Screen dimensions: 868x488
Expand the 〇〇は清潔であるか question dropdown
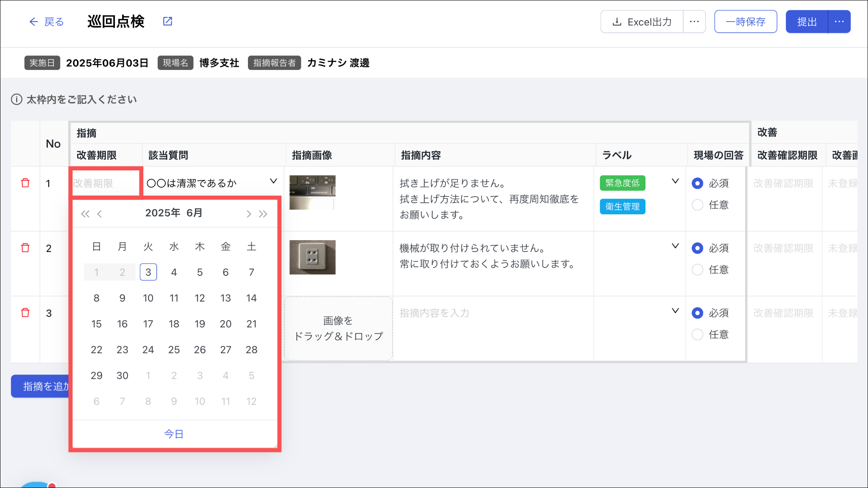coord(273,181)
